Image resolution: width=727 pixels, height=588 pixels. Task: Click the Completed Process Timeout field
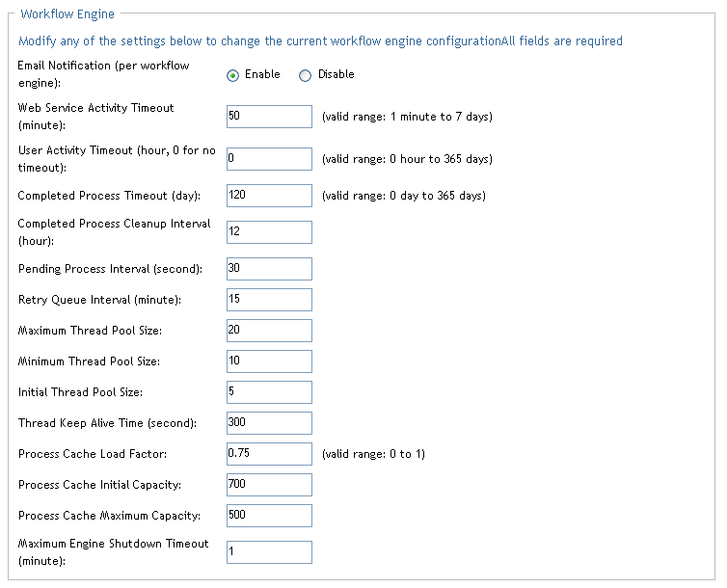point(269,196)
